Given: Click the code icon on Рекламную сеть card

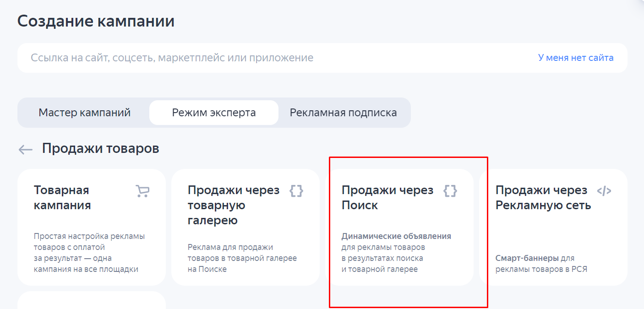Looking at the screenshot, I should click(x=606, y=191).
